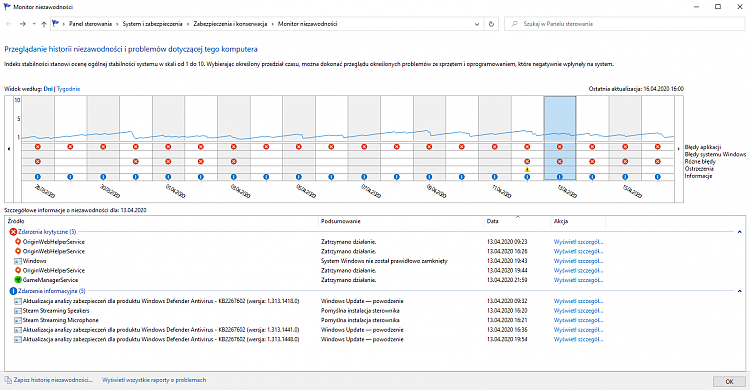Click Steam Streaming Microphone row icon
This screenshot has width=750, height=390.
click(x=18, y=321)
